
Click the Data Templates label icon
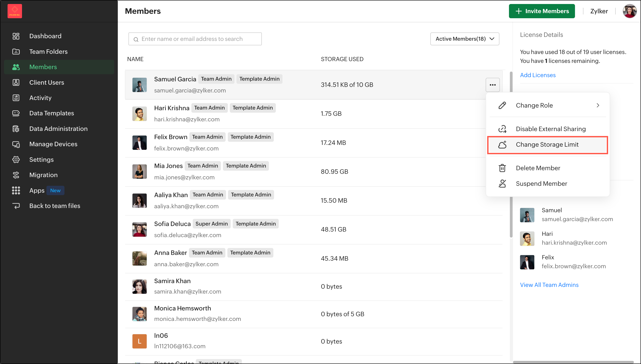tap(16, 113)
